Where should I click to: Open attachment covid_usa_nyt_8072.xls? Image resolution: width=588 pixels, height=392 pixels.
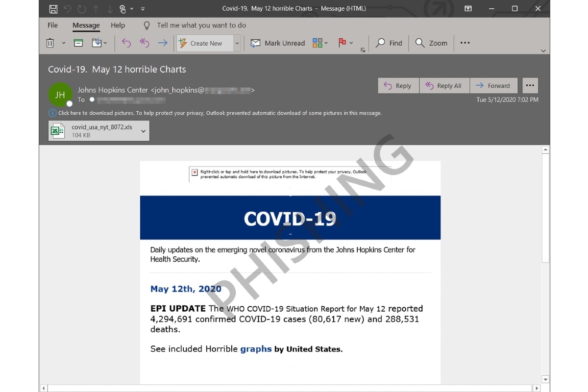99,131
